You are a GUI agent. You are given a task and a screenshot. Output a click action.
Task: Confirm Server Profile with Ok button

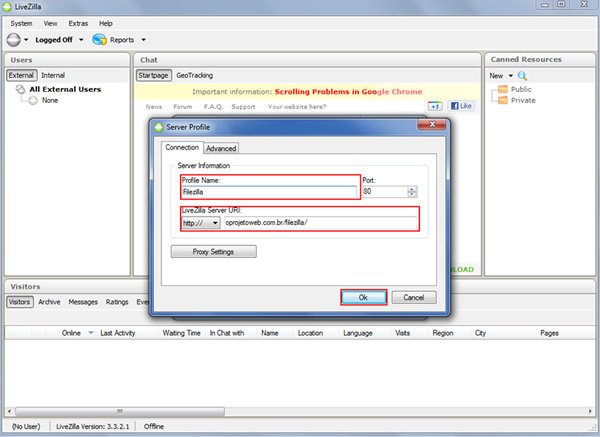pyautogui.click(x=364, y=297)
